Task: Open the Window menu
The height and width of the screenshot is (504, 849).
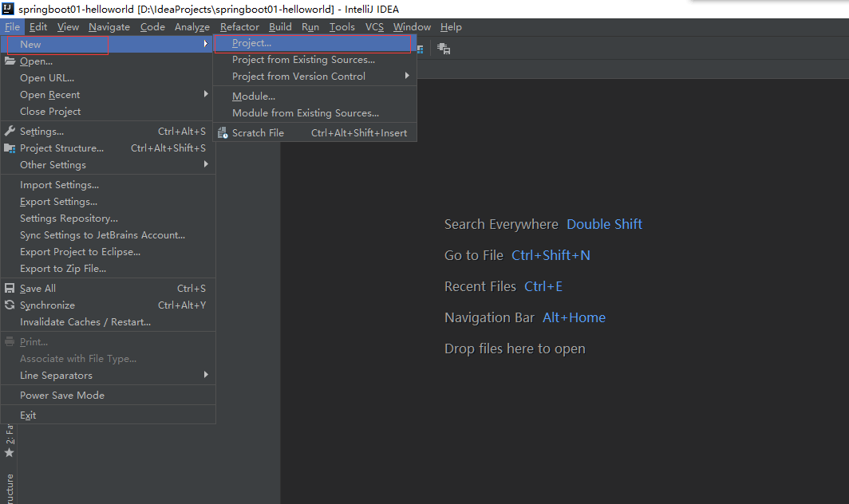Action: tap(412, 27)
